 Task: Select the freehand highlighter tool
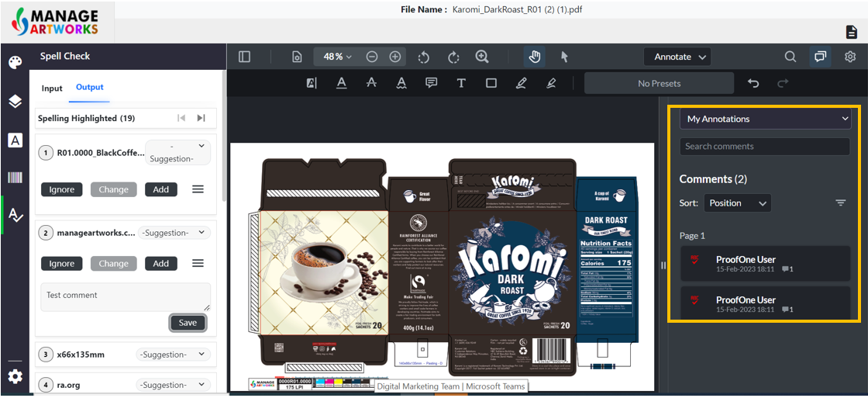point(551,83)
